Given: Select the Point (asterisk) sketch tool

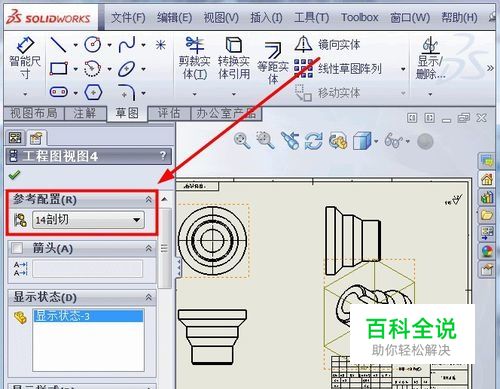Looking at the screenshot, I should 161,44.
